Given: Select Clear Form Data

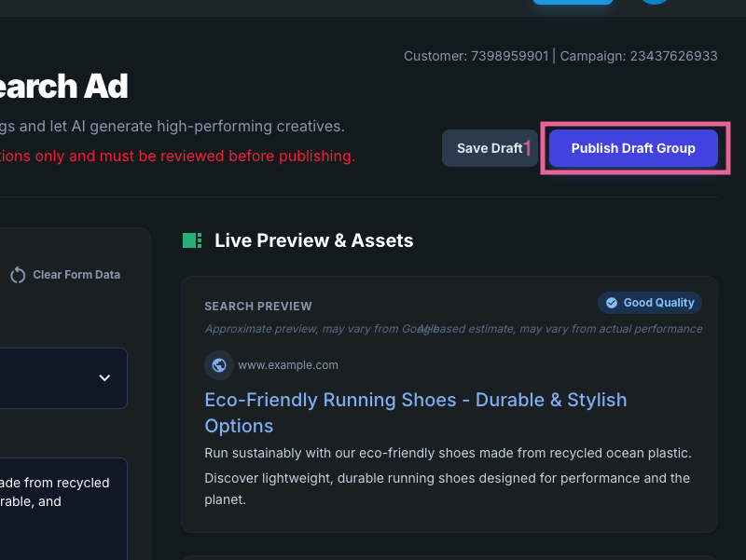Looking at the screenshot, I should tap(76, 274).
